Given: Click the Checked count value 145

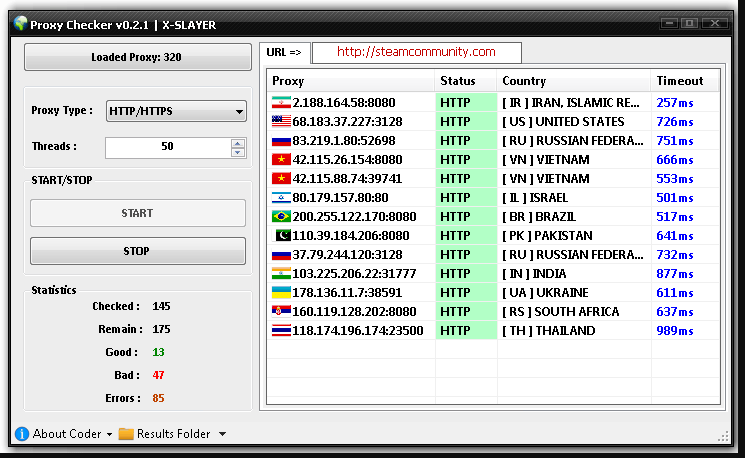Looking at the screenshot, I should [162, 306].
